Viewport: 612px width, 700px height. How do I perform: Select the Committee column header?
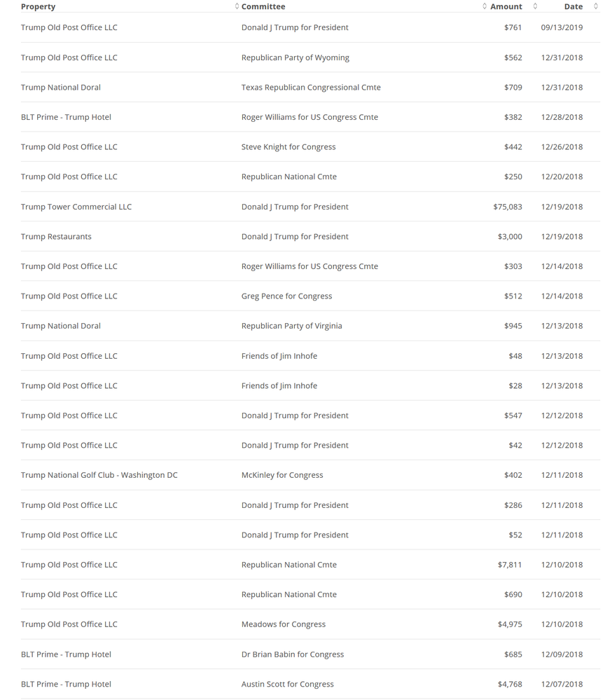pos(263,6)
